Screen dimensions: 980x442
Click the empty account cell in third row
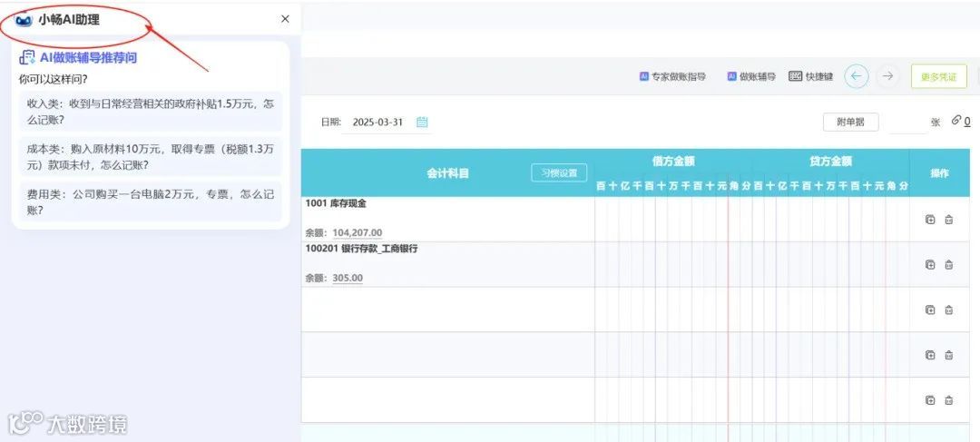click(x=447, y=309)
